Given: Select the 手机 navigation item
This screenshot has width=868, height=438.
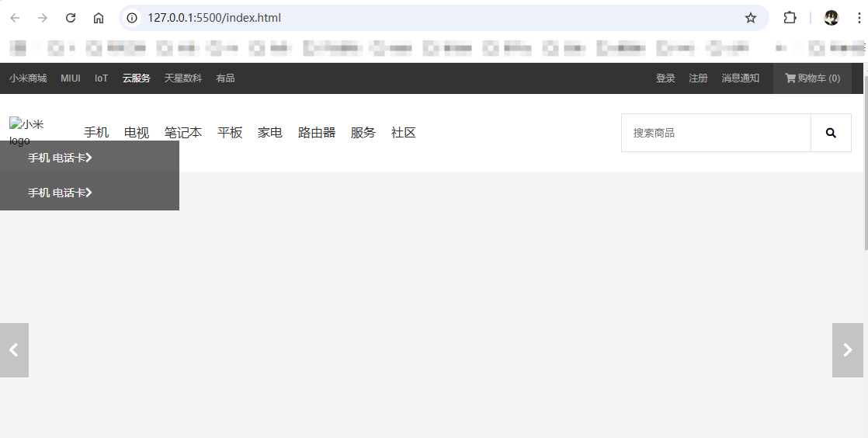Looking at the screenshot, I should click(96, 132).
